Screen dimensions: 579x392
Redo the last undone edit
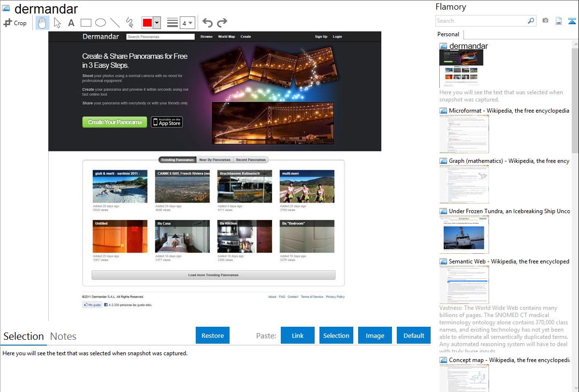tap(222, 23)
